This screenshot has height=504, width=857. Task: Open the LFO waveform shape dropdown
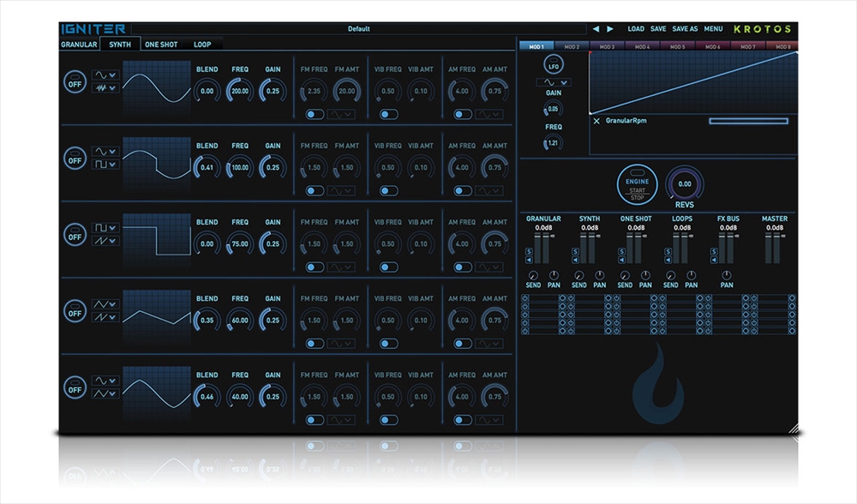554,82
